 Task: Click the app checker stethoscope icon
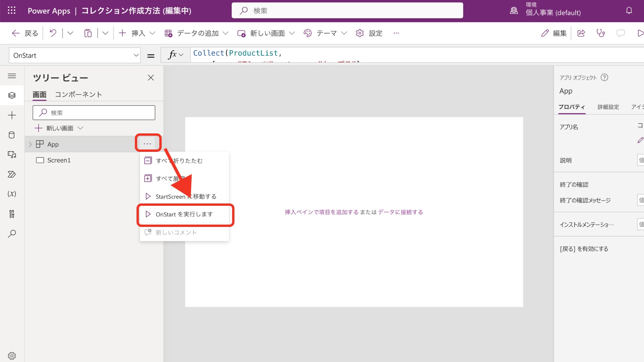(x=601, y=33)
